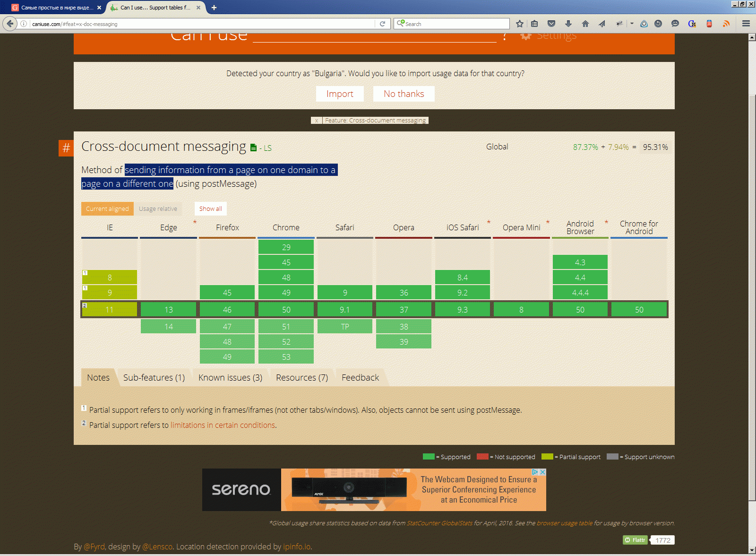756x556 pixels.
Task: Open the site identity info icon
Action: 24,24
